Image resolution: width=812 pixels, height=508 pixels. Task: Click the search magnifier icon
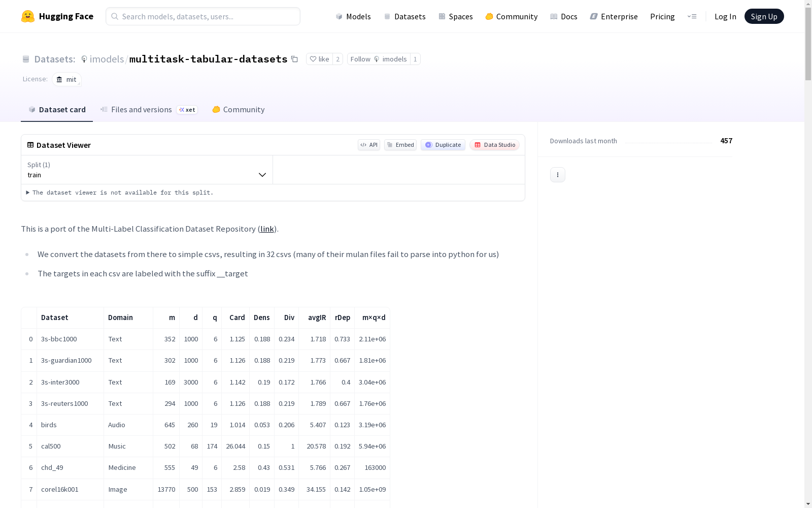pos(115,16)
